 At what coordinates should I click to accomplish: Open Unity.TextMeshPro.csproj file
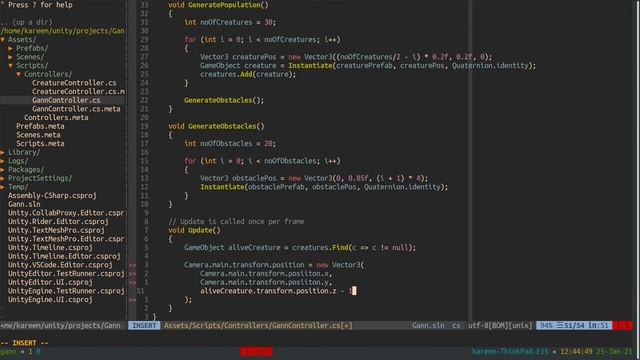tap(56, 230)
